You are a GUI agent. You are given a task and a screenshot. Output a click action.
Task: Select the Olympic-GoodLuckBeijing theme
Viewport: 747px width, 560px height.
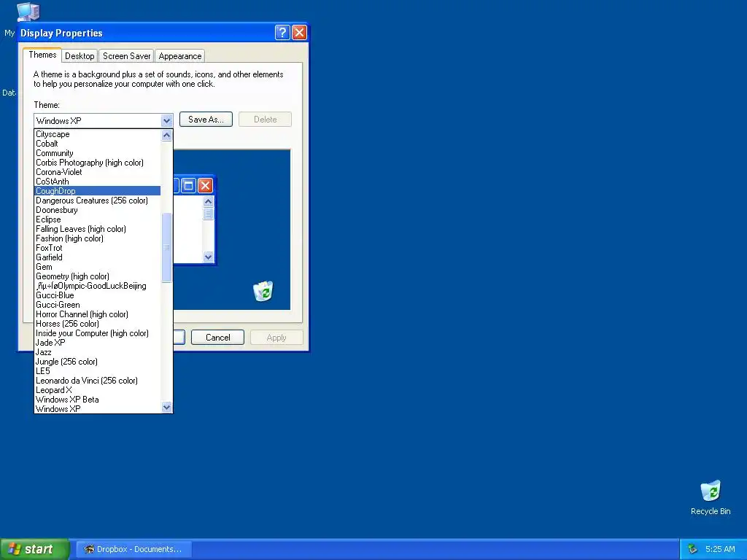pos(98,286)
